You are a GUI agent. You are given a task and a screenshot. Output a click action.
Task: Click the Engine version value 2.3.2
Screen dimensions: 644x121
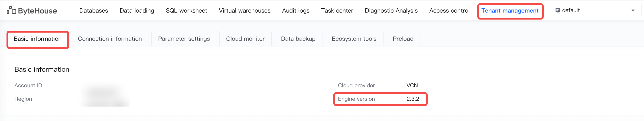tap(413, 99)
